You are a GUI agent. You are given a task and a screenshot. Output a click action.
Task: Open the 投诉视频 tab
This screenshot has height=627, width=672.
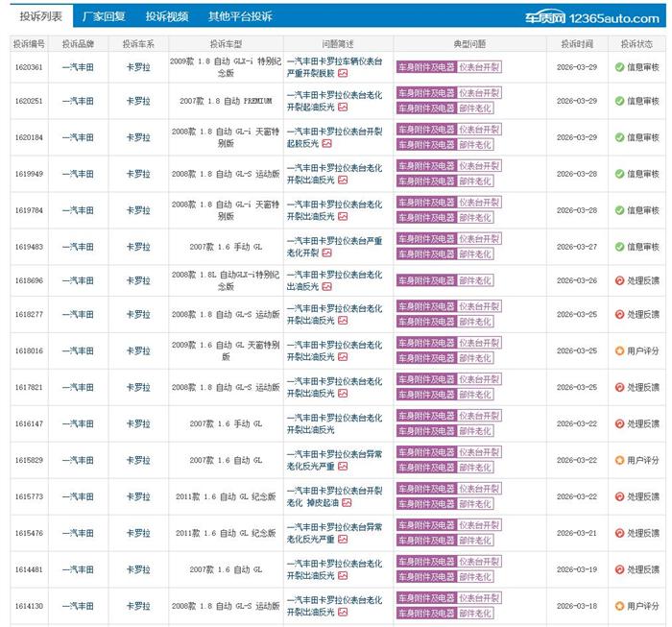click(167, 16)
